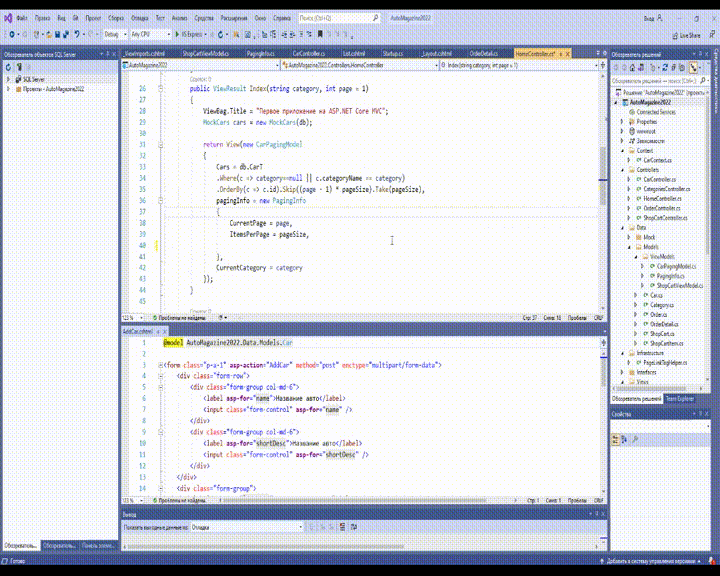Image resolution: width=720 pixels, height=576 pixels.
Task: Toggle auto-hide pin on Output panel
Action: coord(596,514)
